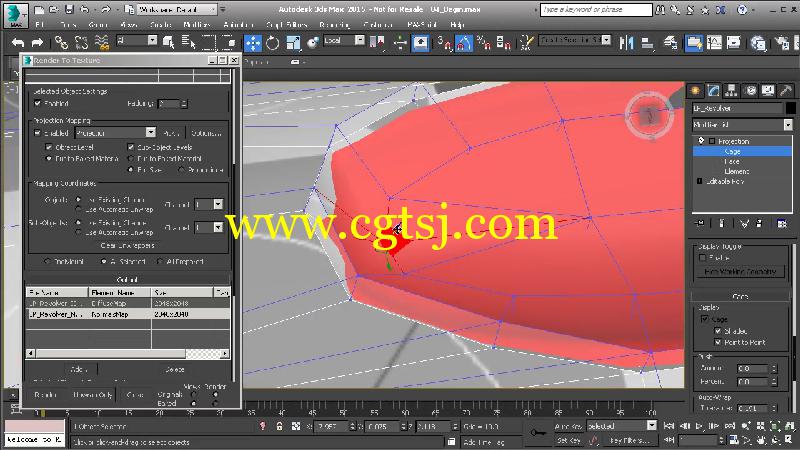800x450 pixels.
Task: Switch to the Create command panel tab
Action: [695, 91]
